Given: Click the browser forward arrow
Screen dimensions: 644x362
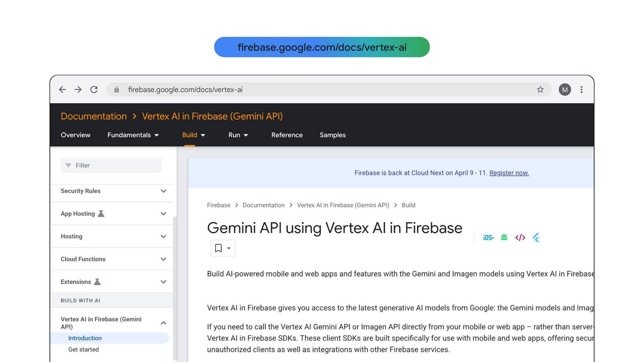Looking at the screenshot, I should tap(78, 89).
